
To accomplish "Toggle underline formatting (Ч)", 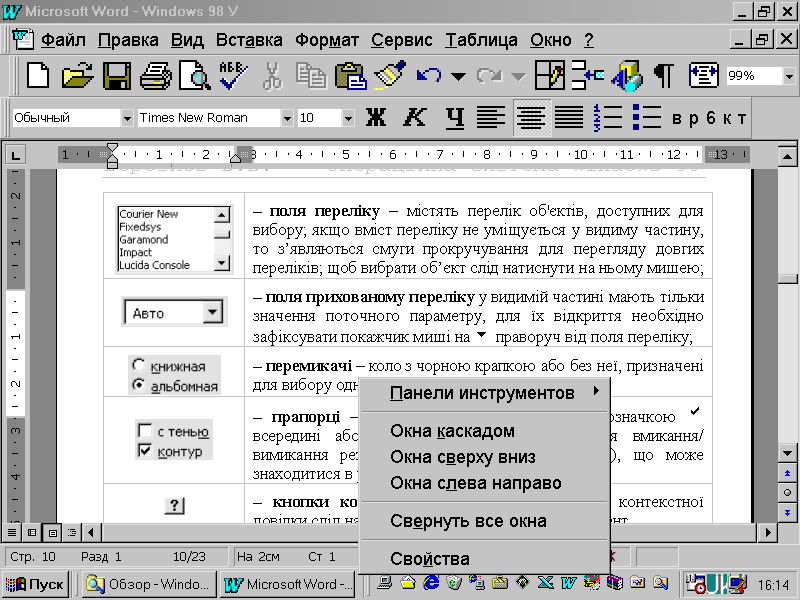I will [454, 118].
